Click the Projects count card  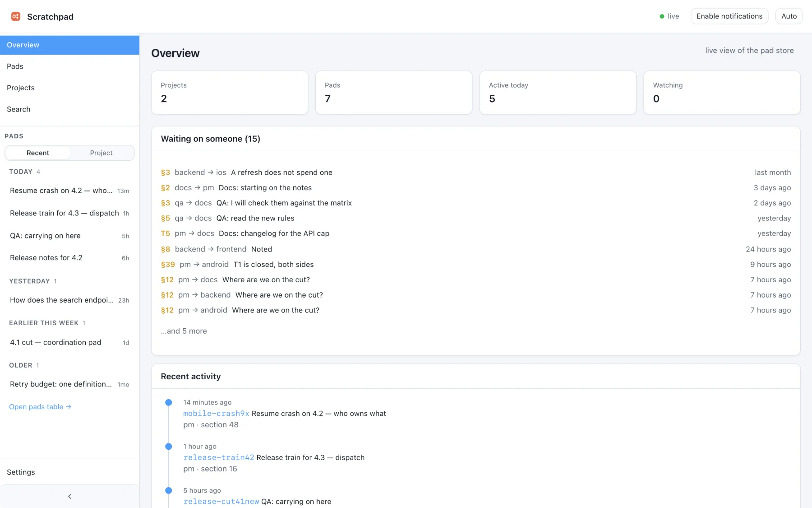pyautogui.click(x=230, y=93)
